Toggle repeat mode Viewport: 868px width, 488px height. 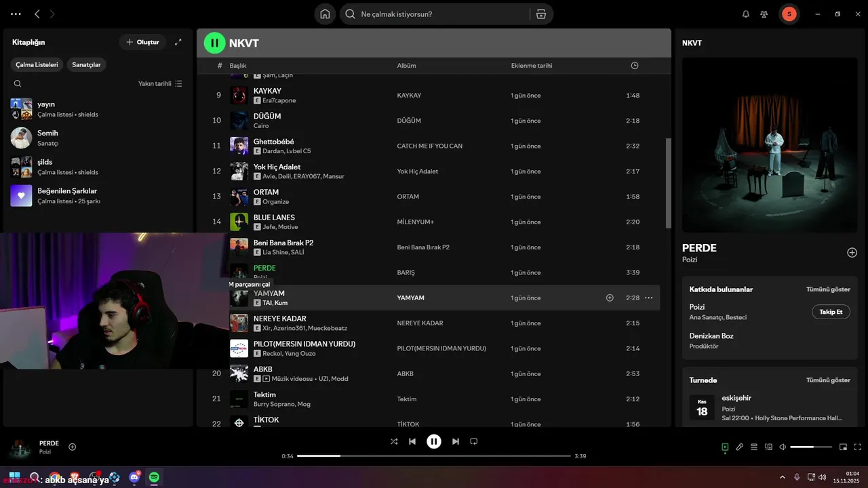click(474, 441)
